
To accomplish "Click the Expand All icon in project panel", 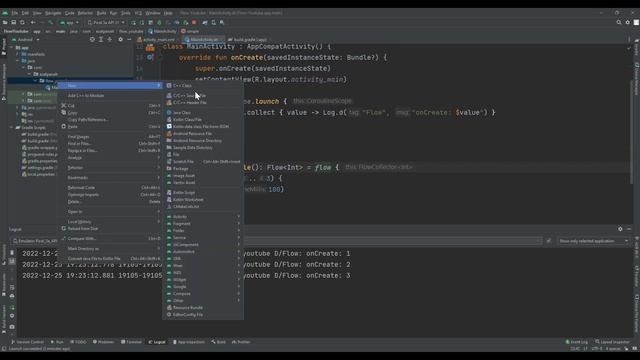I will (101, 40).
